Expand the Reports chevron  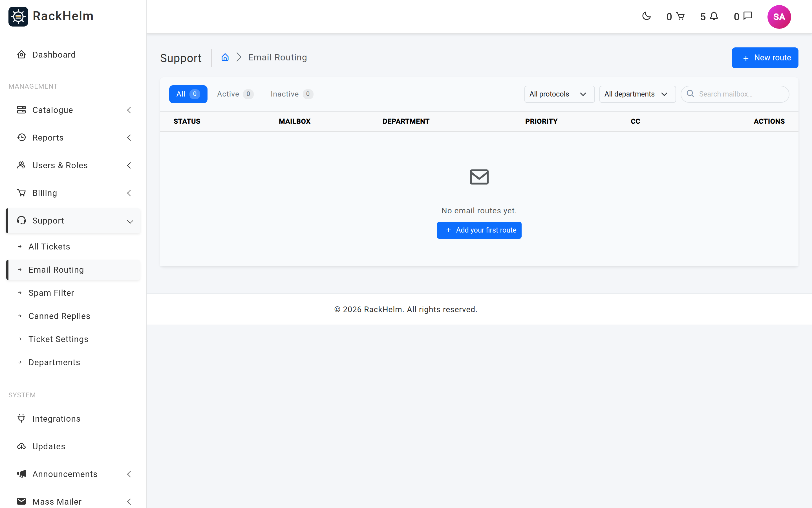click(x=129, y=137)
